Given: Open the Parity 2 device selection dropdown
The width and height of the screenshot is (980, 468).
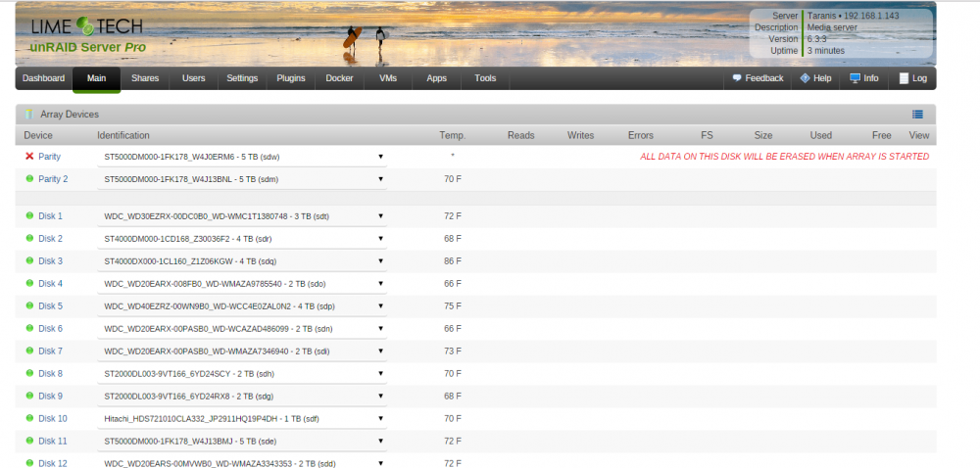Looking at the screenshot, I should (242, 179).
